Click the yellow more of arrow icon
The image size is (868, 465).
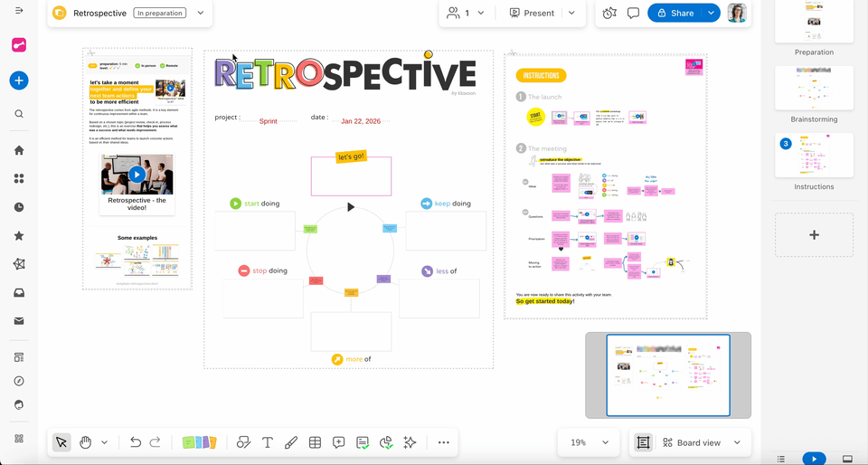[x=337, y=359]
